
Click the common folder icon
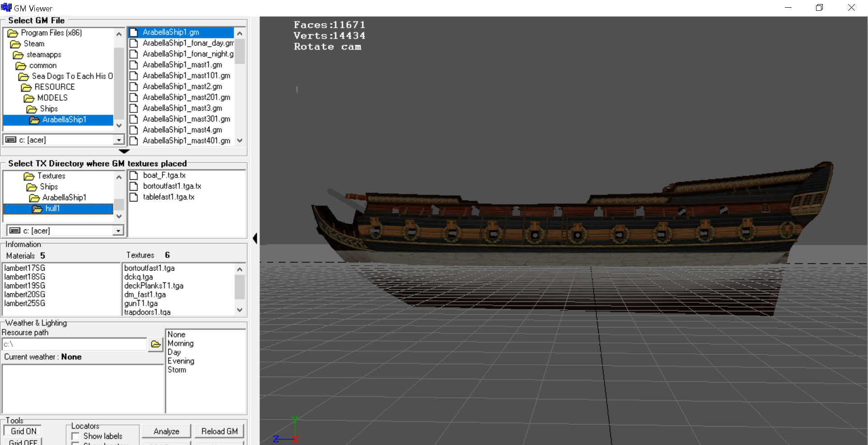21,66
